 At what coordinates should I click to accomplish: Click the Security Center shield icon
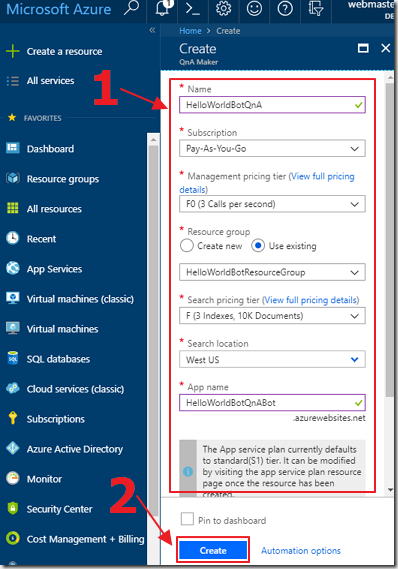[13, 508]
